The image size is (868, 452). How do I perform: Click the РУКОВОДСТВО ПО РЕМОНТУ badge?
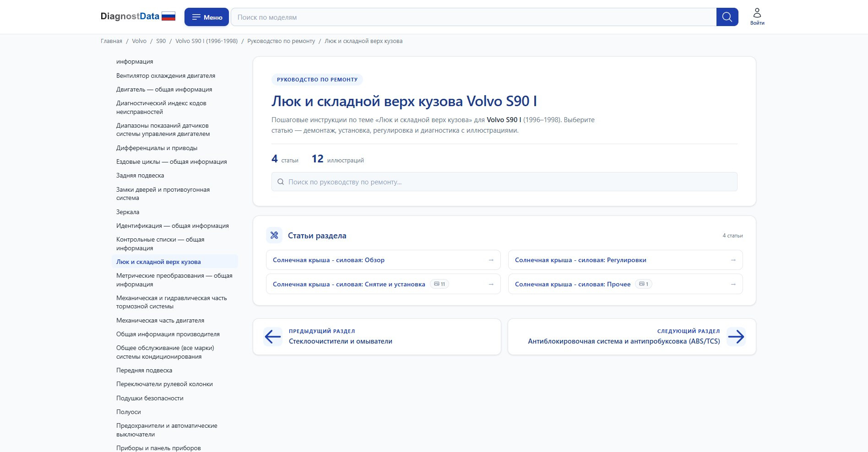coord(317,80)
